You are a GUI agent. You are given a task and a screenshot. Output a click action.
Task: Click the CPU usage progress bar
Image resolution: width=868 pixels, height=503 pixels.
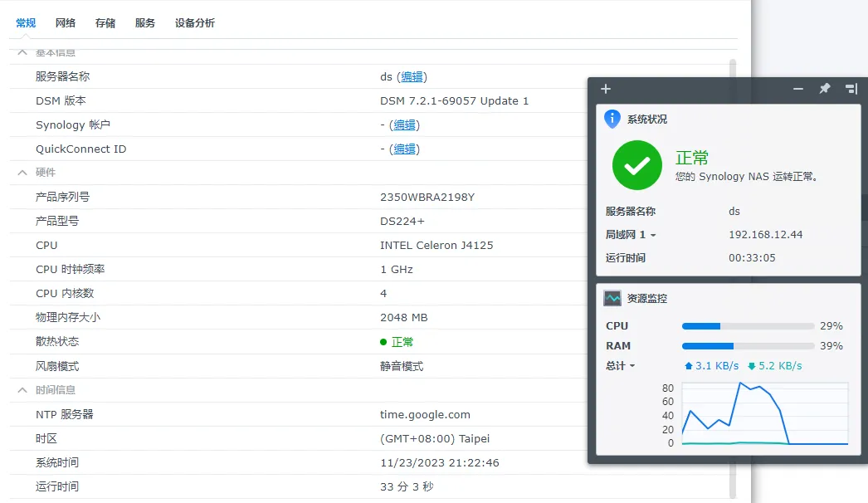click(748, 326)
